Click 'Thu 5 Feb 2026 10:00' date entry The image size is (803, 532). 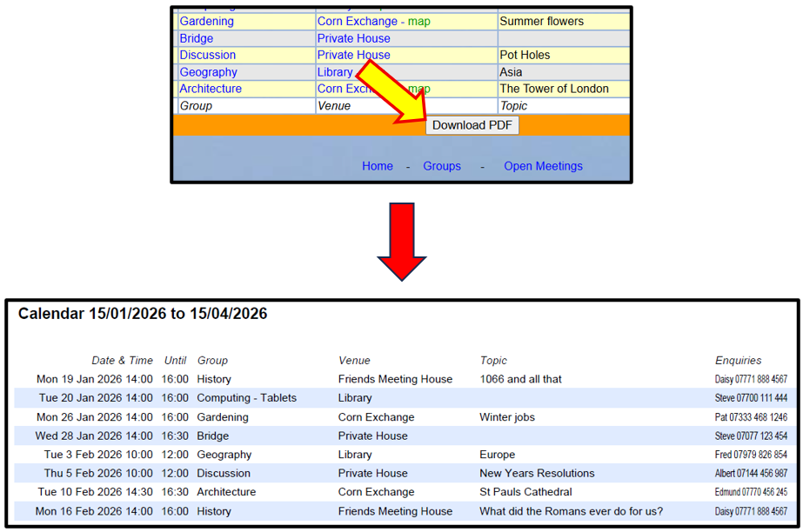[98, 474]
